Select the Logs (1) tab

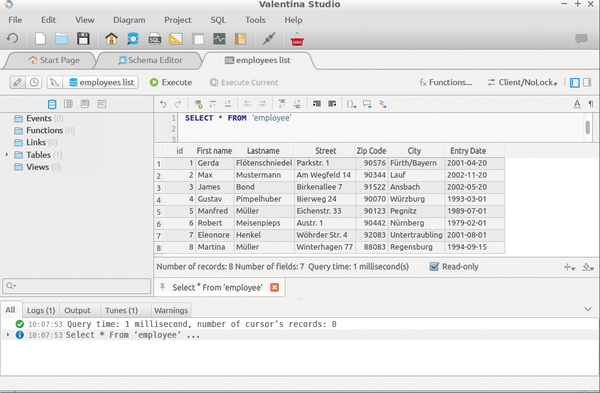tap(41, 310)
